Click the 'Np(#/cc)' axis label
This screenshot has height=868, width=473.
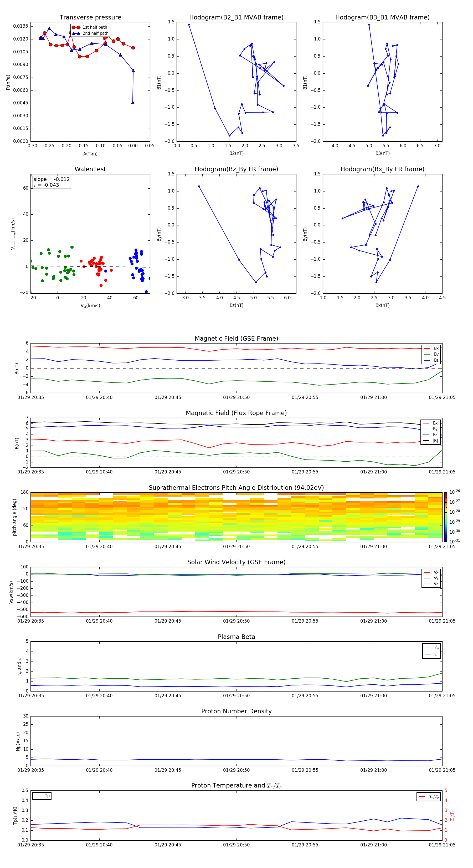18,741
